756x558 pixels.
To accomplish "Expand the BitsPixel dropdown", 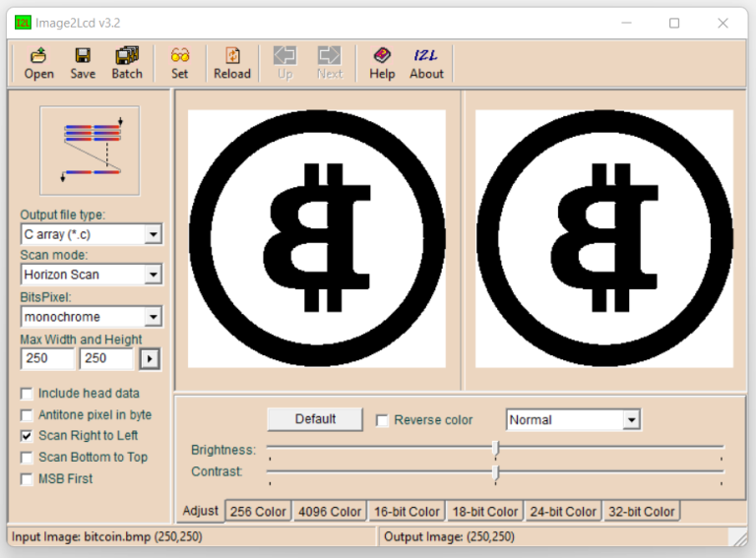I will click(x=154, y=317).
